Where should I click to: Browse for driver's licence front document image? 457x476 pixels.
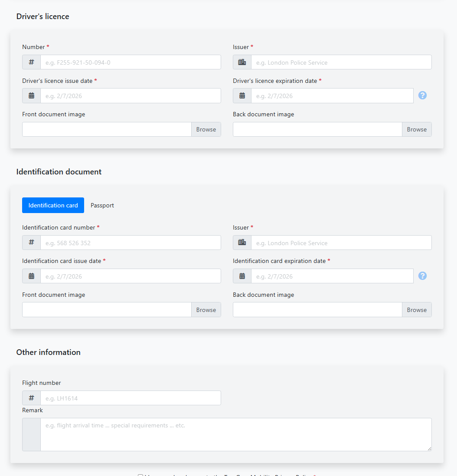pos(206,129)
